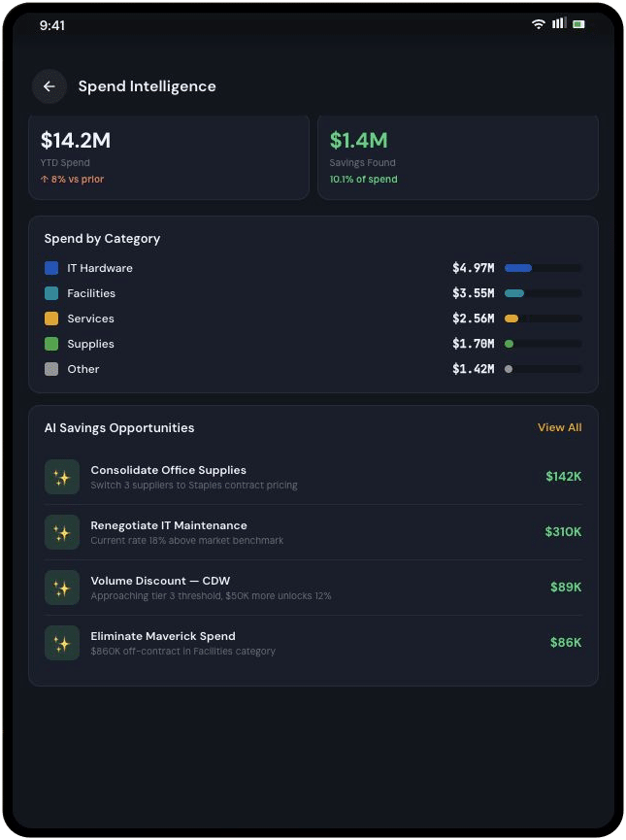The height and width of the screenshot is (840, 626).
Task: Click '10.1% of spend' text
Action: [364, 179]
